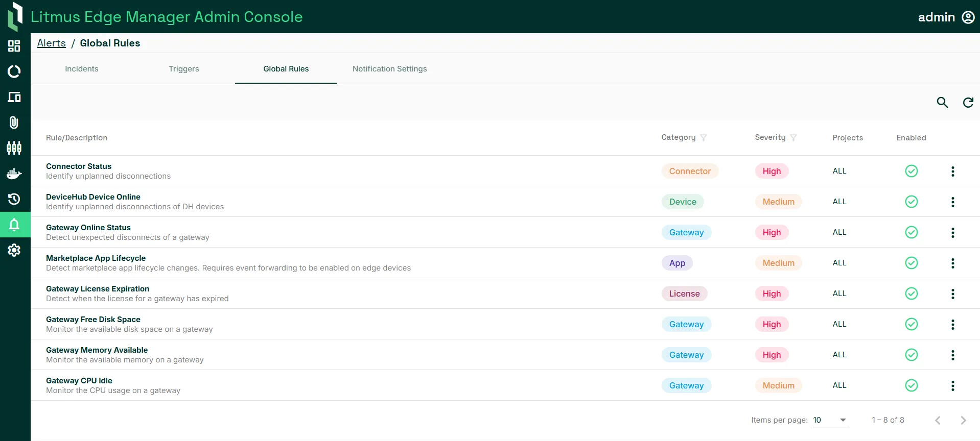Viewport: 980px width, 441px height.
Task: Open the history clock sidebar icon
Action: coord(14,199)
